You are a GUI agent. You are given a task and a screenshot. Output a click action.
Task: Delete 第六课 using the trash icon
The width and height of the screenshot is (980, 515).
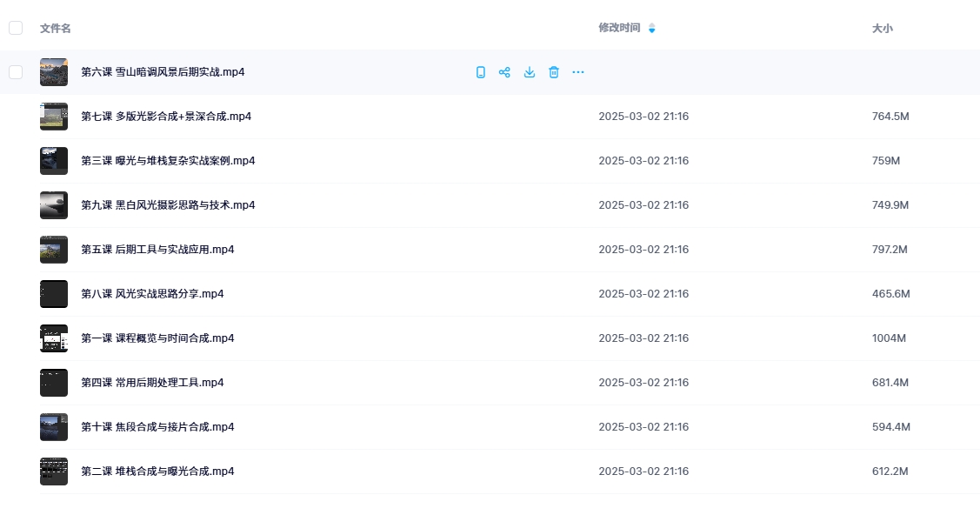pyautogui.click(x=554, y=72)
